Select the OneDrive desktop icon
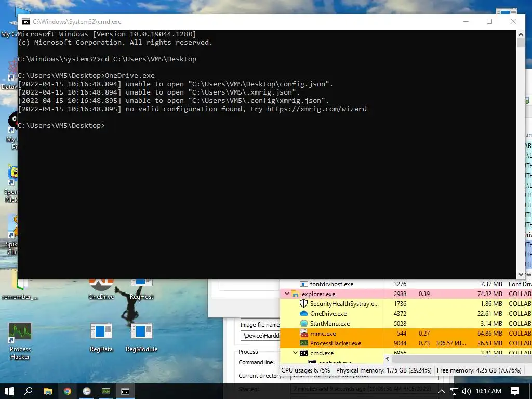532x399 pixels. click(101, 290)
